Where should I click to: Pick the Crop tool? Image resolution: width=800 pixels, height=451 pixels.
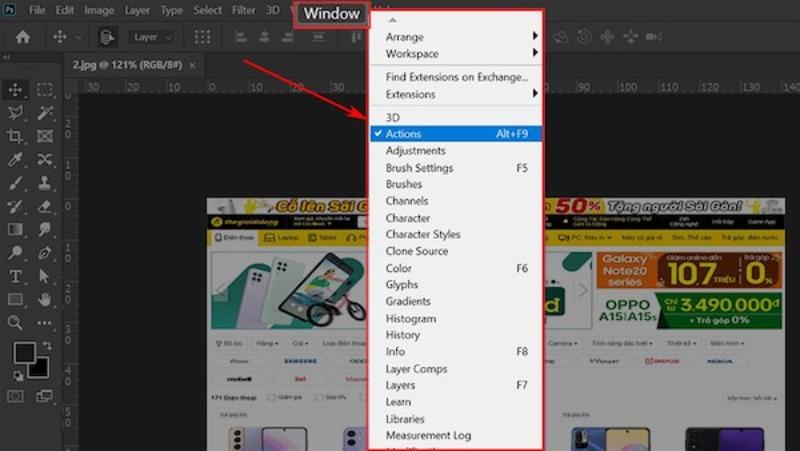(x=16, y=136)
